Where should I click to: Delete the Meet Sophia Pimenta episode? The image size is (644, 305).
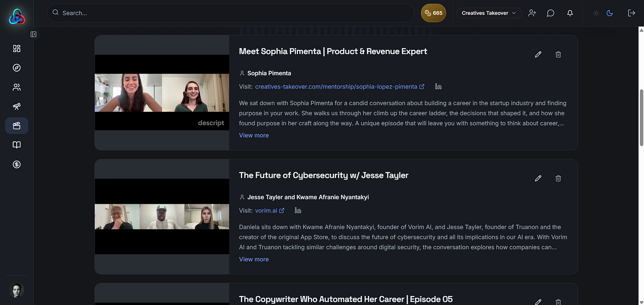[x=558, y=54]
